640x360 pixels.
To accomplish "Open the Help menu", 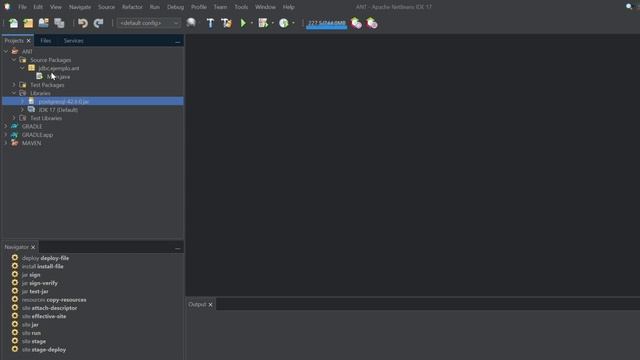I will coord(289,7).
